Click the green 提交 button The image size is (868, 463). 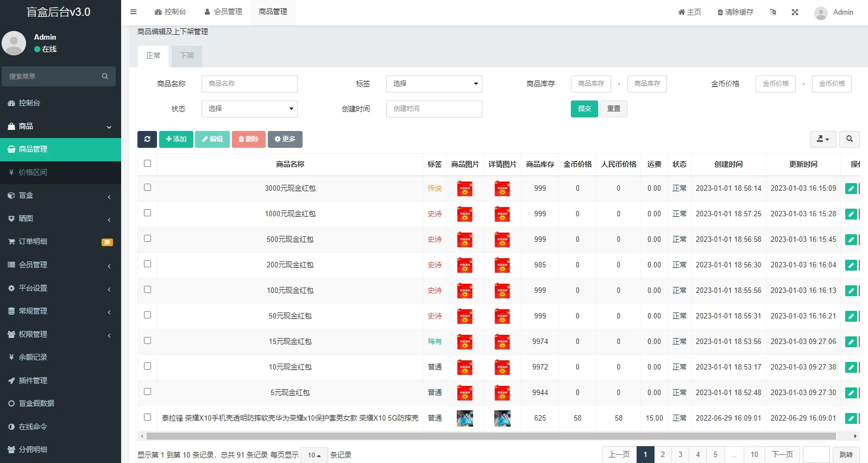584,109
